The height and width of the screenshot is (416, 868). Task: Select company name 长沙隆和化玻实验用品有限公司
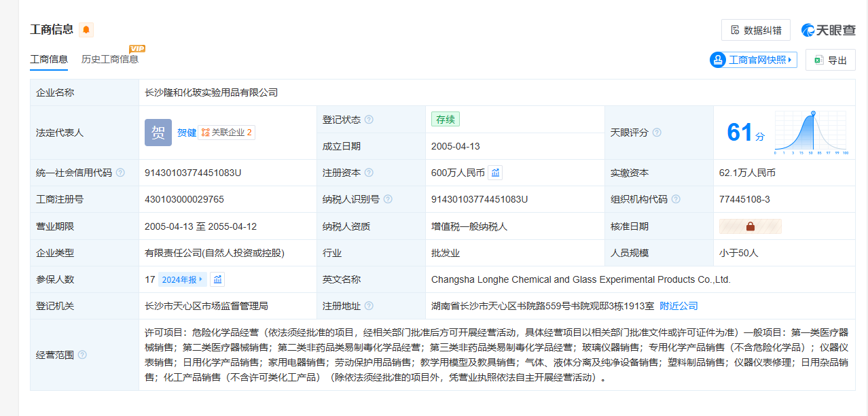click(211, 92)
